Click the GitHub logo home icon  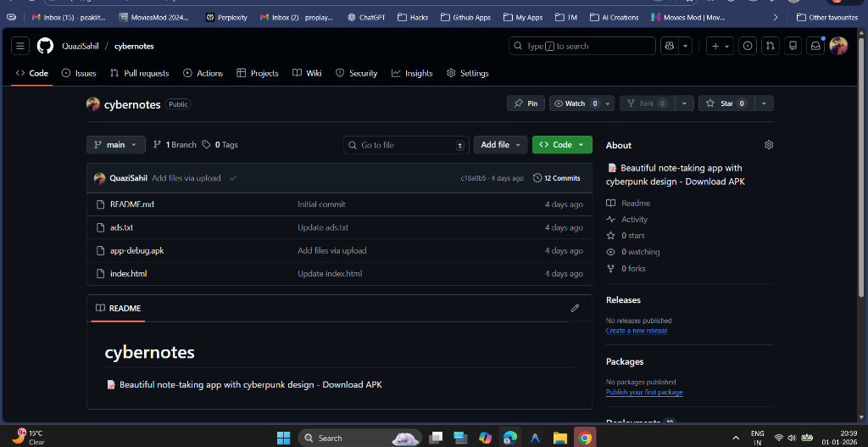[x=45, y=46]
